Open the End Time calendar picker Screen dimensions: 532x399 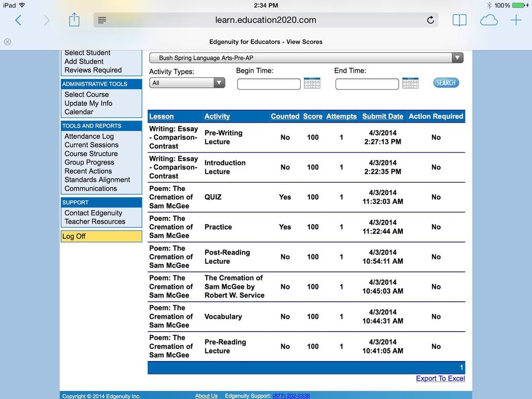pos(410,83)
